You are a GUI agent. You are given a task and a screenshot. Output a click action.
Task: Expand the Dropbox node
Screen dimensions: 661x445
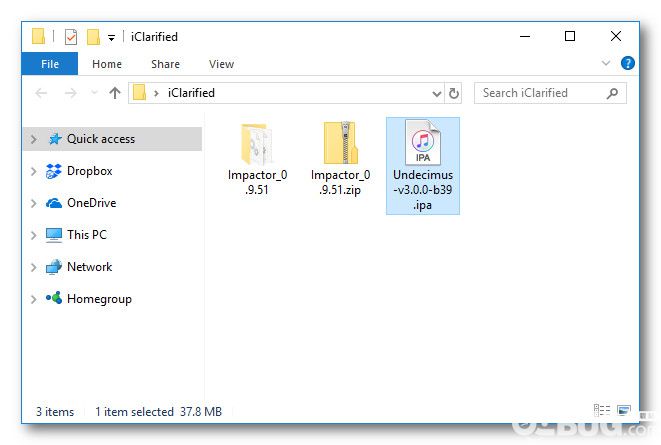[x=33, y=171]
